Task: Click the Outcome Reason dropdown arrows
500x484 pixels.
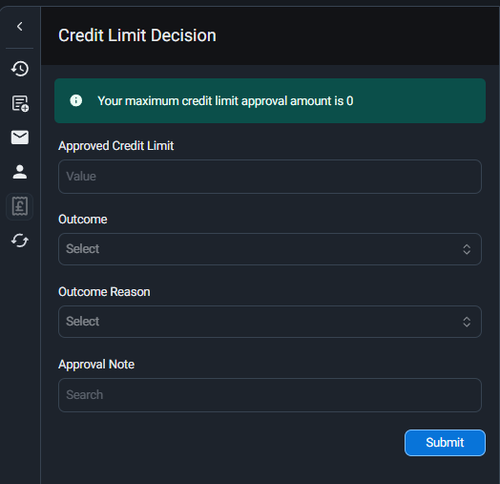Action: pyautogui.click(x=466, y=322)
